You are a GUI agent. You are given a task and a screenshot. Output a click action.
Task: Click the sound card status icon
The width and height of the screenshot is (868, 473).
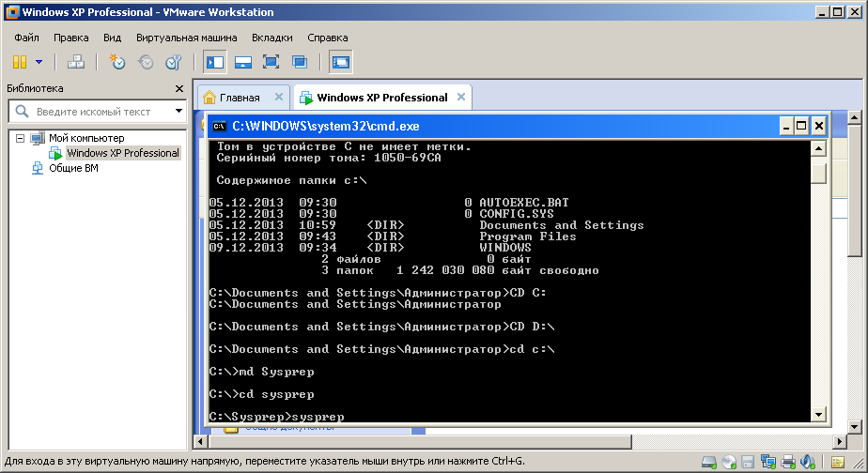tap(808, 462)
